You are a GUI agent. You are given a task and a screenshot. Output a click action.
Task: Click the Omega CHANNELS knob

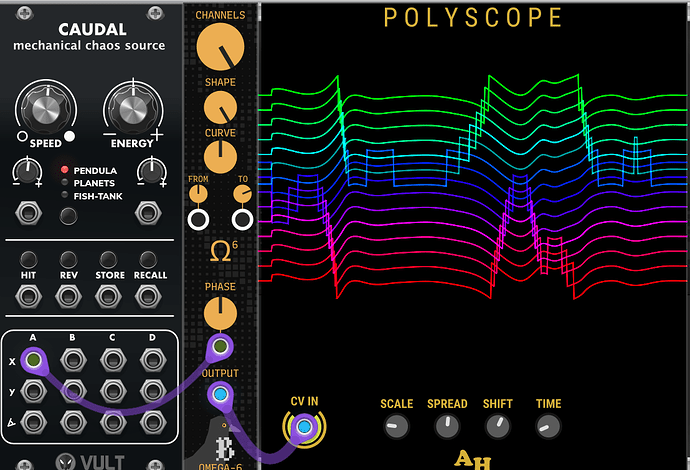point(220,47)
